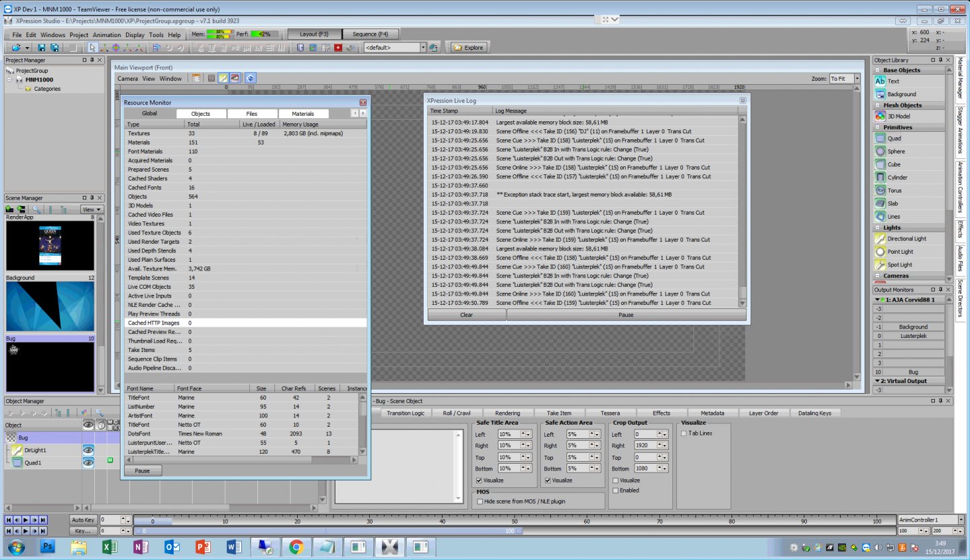Clear the XPression Live Log
Screen dimensions: 970x560
[466, 315]
